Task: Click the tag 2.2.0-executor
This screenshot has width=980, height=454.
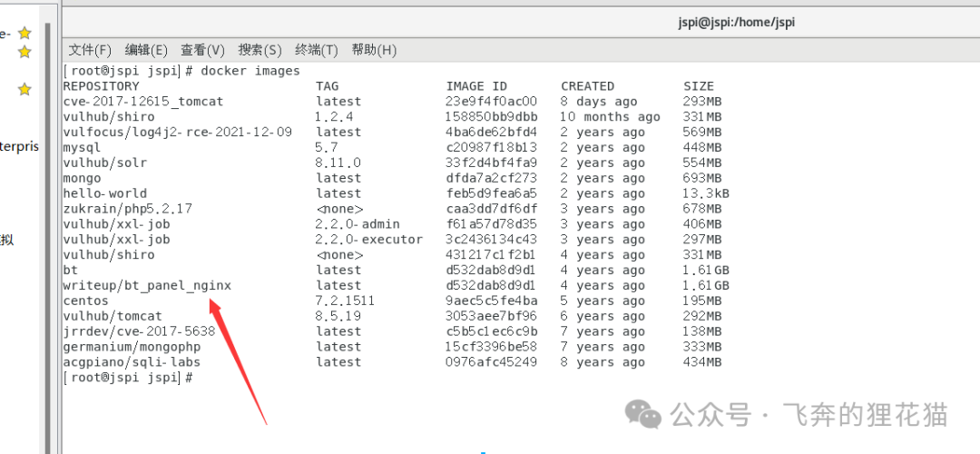Action: (x=368, y=240)
